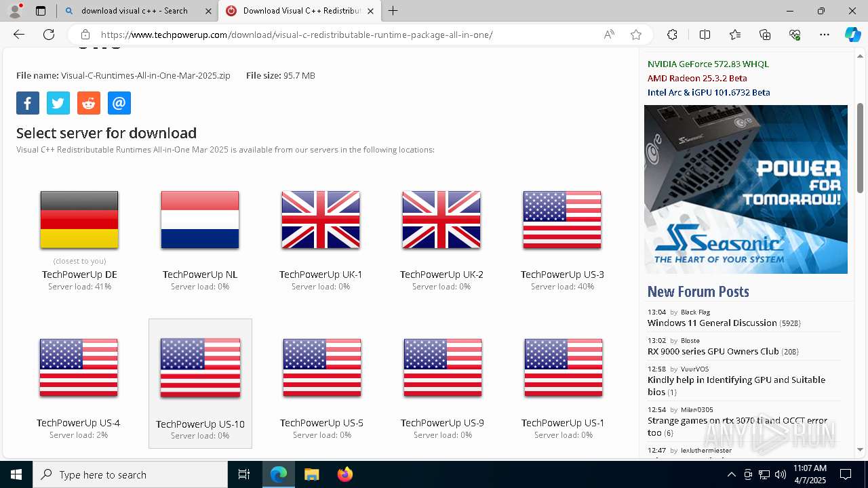Click the page scrollbar down arrow
This screenshot has height=488, width=868.
(861, 449)
